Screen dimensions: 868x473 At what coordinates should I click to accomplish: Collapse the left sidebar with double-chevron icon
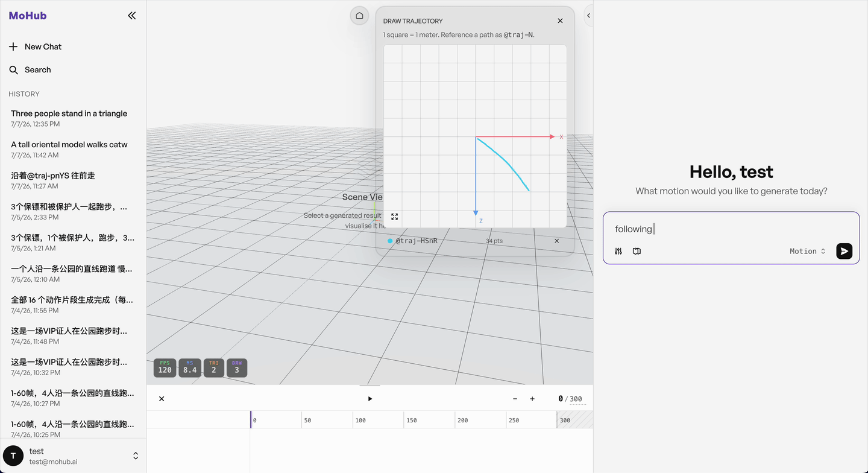132,16
